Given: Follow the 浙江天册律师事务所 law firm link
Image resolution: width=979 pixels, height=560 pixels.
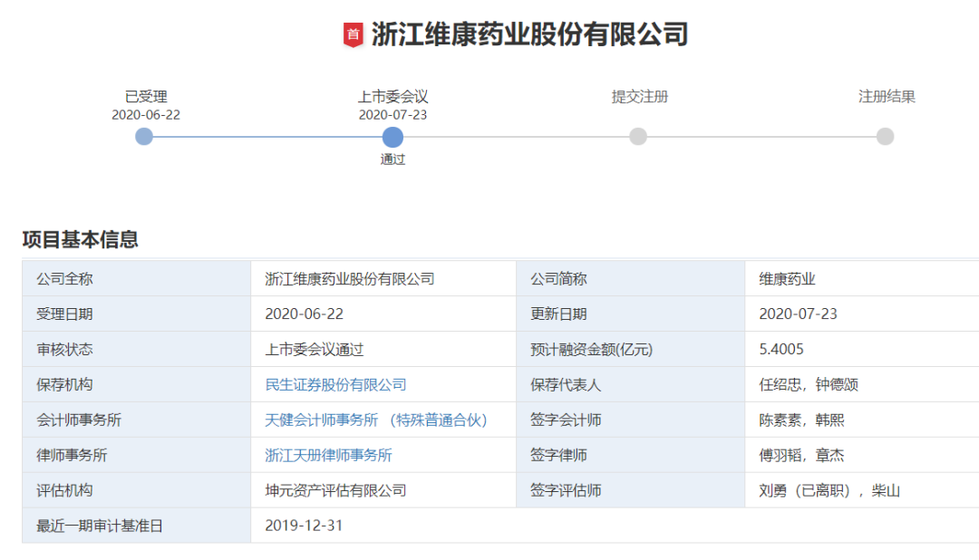Looking at the screenshot, I should (x=328, y=456).
